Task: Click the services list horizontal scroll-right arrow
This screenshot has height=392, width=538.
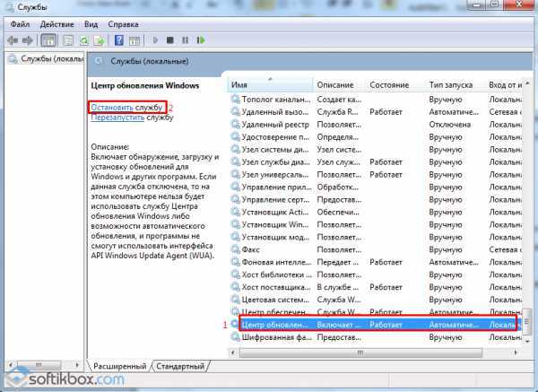Action: [x=516, y=353]
